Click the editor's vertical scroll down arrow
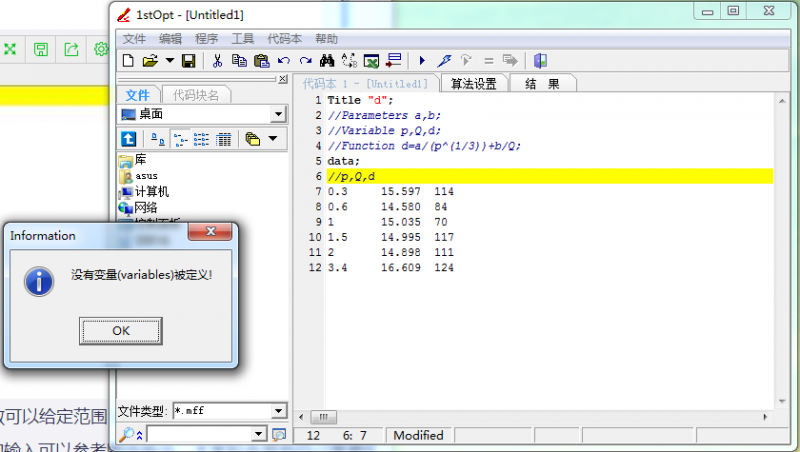The image size is (800, 452). click(782, 401)
